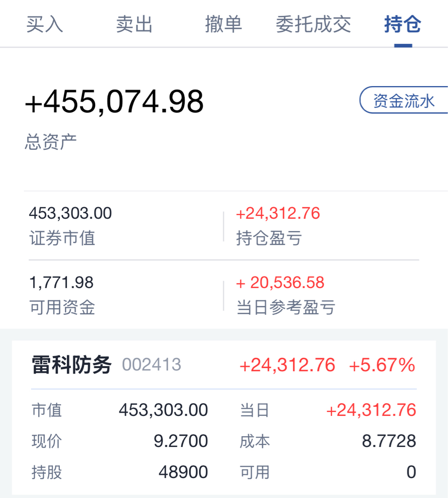
Task: Open the 卖出 tab
Action: click(134, 24)
